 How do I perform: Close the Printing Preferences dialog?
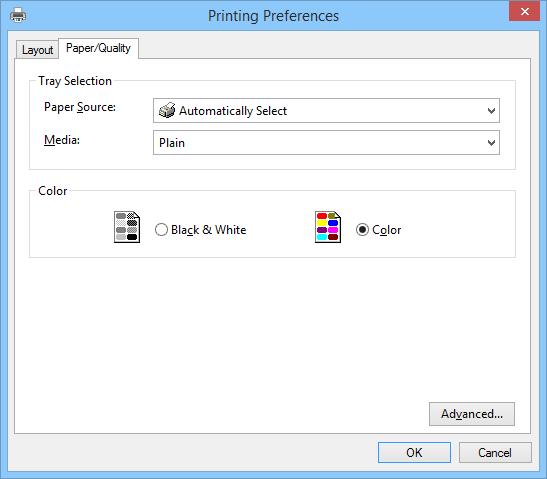[x=525, y=12]
